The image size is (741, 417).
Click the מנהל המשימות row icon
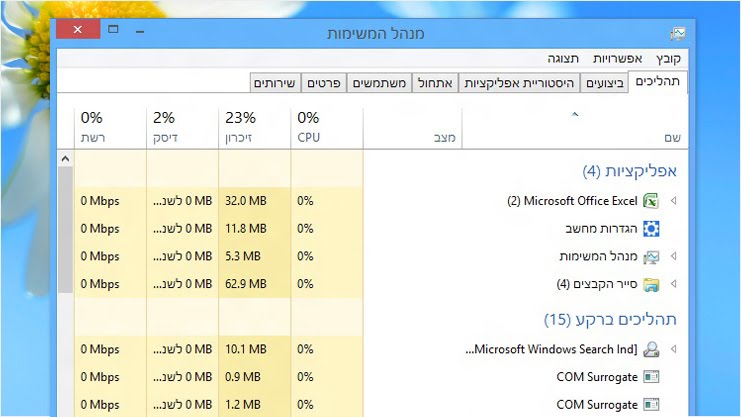click(651, 257)
